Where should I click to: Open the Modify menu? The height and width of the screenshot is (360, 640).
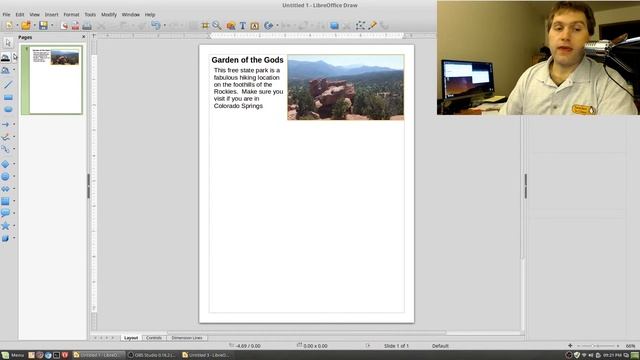tap(109, 15)
